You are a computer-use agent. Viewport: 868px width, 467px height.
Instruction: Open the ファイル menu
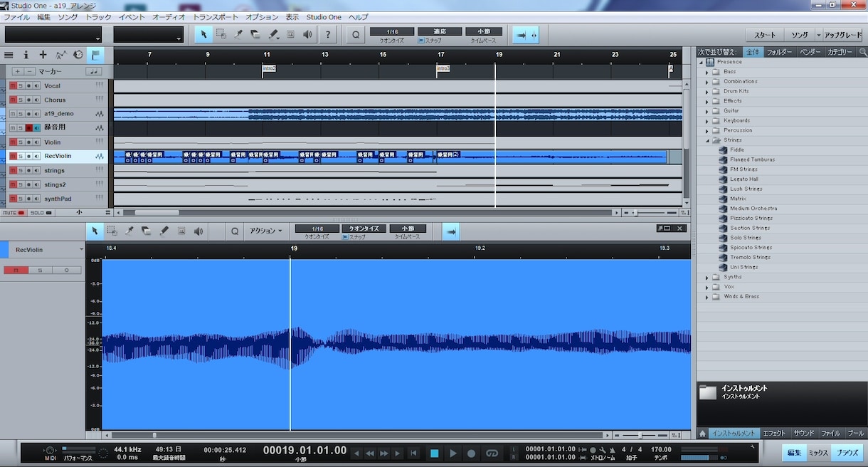click(x=17, y=16)
